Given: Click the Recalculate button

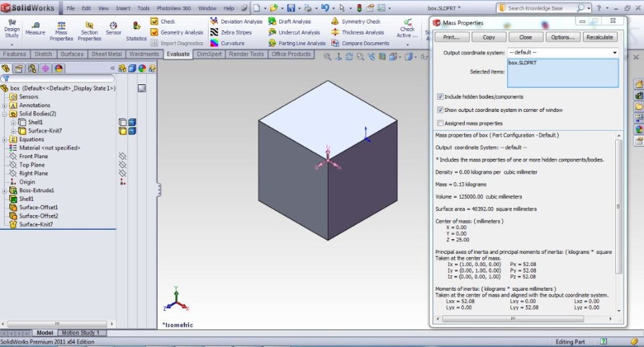Looking at the screenshot, I should pos(600,38).
